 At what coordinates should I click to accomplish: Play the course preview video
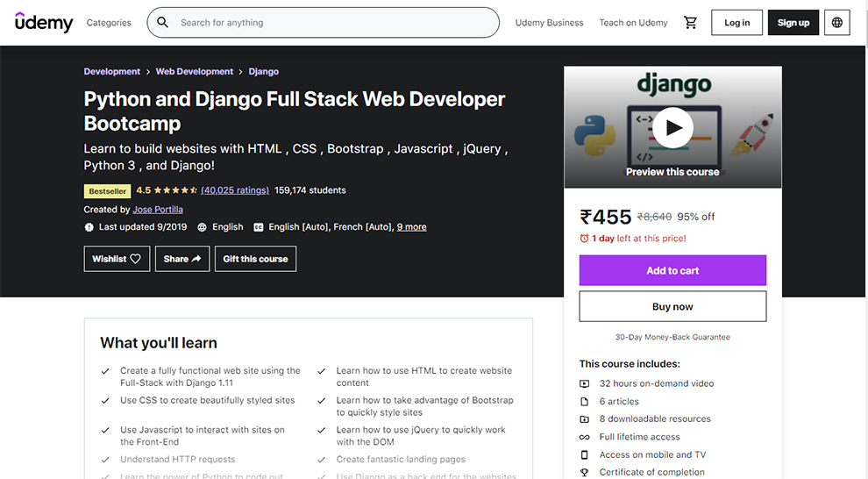coord(672,128)
